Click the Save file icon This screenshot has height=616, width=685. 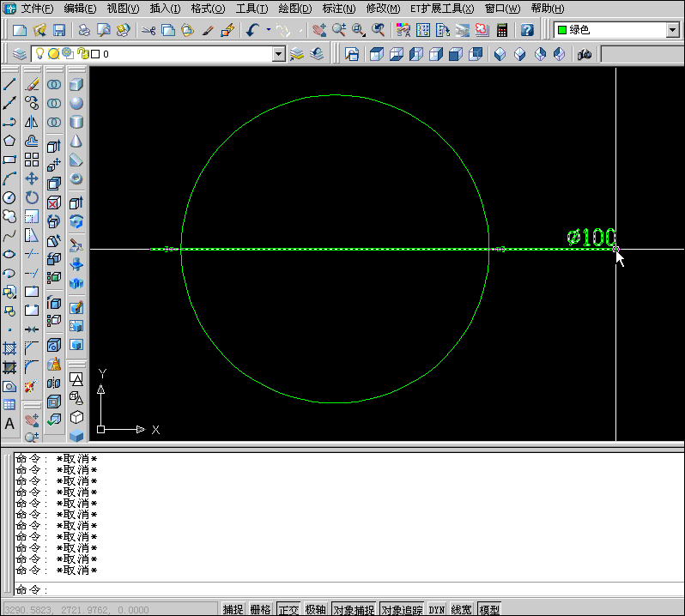click(59, 30)
